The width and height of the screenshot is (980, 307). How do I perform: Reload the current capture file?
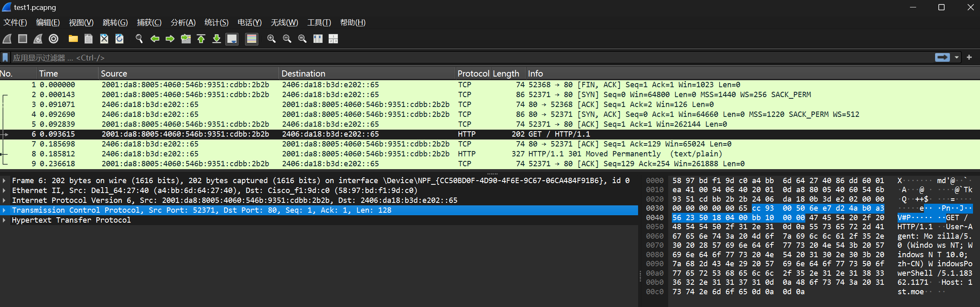coord(119,39)
